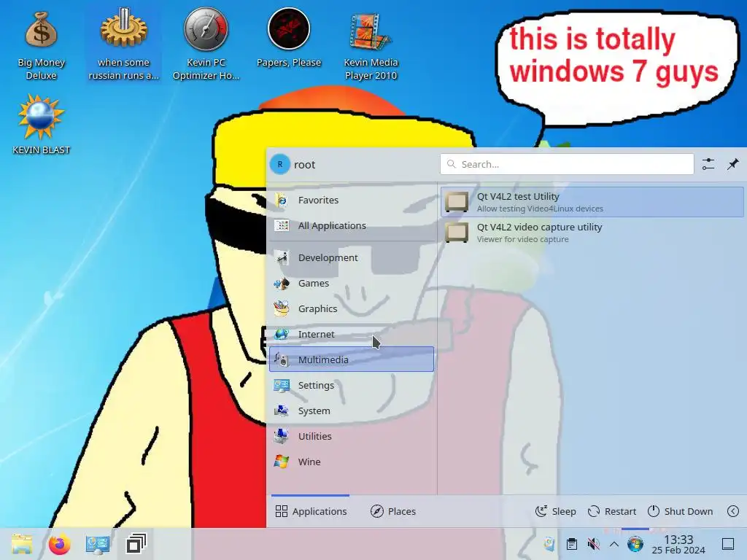The image size is (747, 560).
Task: Click the show desktop button
Action: pyautogui.click(x=728, y=544)
